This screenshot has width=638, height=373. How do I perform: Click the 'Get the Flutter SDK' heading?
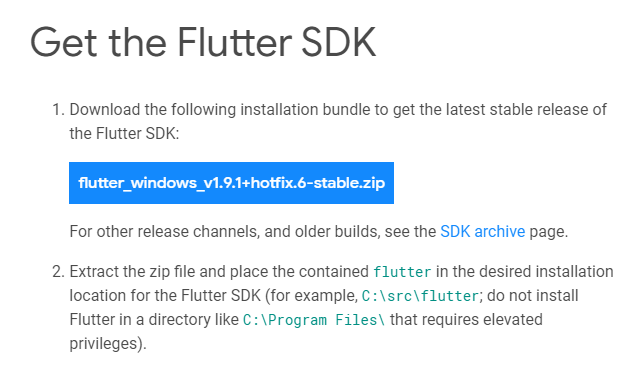click(x=203, y=42)
